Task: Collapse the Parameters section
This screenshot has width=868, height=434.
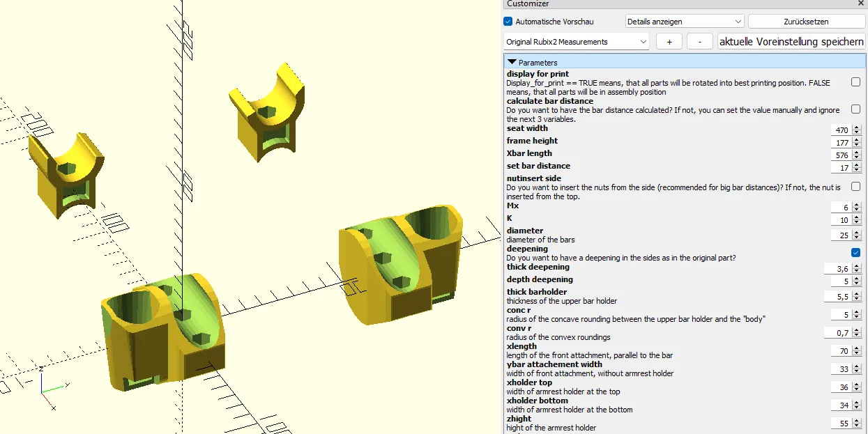Action: pos(512,63)
